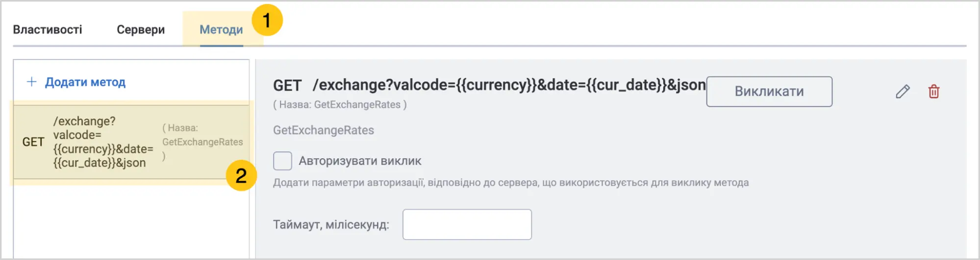Screen dimensions: 980x260
Task: Open the Властивості tab
Action: click(x=48, y=30)
